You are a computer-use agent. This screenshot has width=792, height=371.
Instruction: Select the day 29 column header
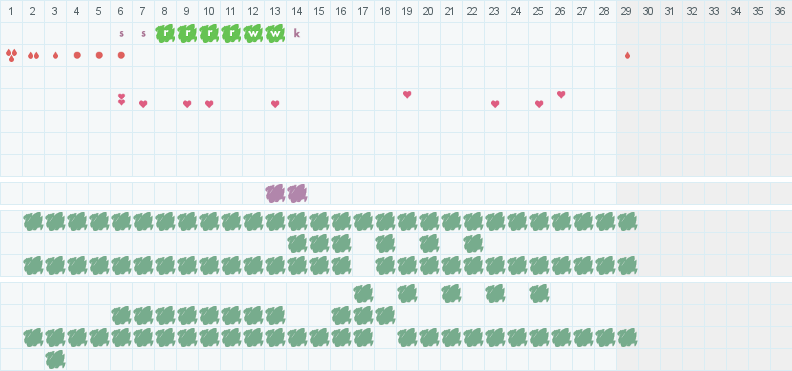tap(627, 11)
